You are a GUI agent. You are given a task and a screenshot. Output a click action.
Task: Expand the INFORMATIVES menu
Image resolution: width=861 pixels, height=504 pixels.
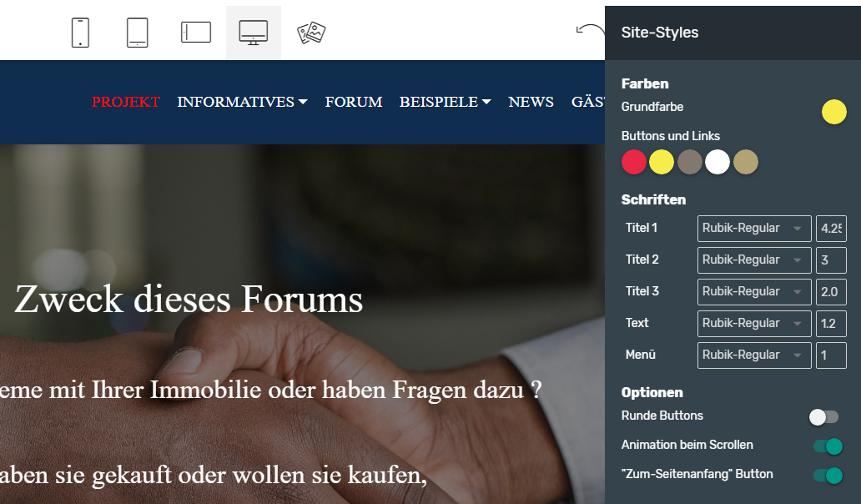tap(242, 102)
